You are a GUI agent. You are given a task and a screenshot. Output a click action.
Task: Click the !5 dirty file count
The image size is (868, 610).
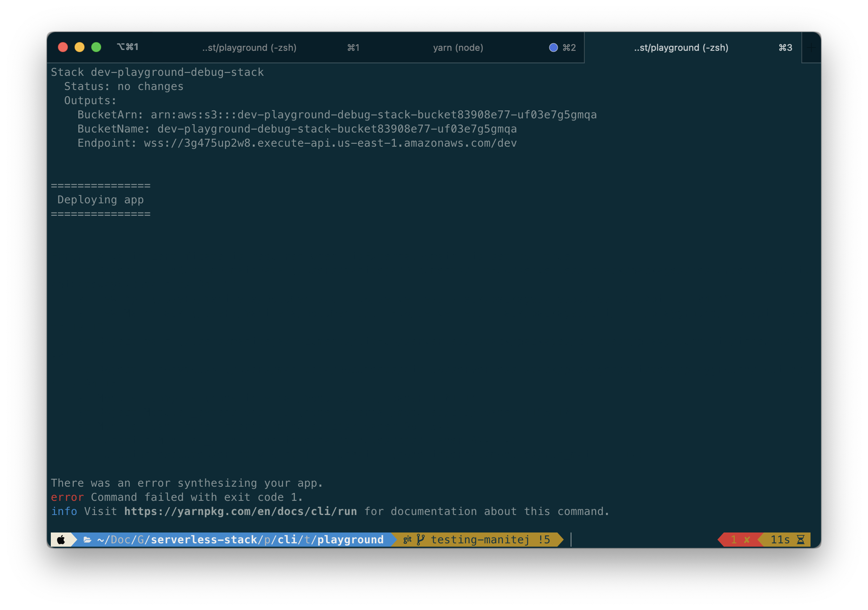pos(544,539)
